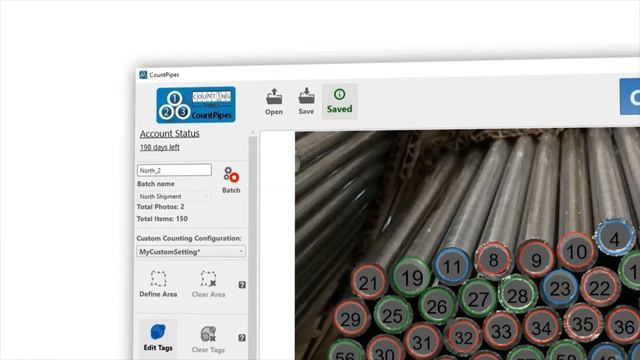Select pipe tag number 29

[x=351, y=318]
